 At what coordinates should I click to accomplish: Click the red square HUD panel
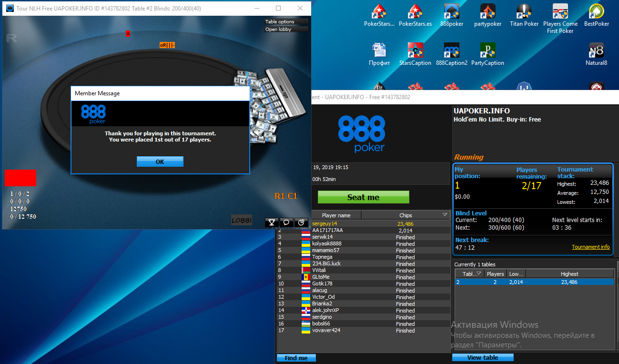pos(20,178)
